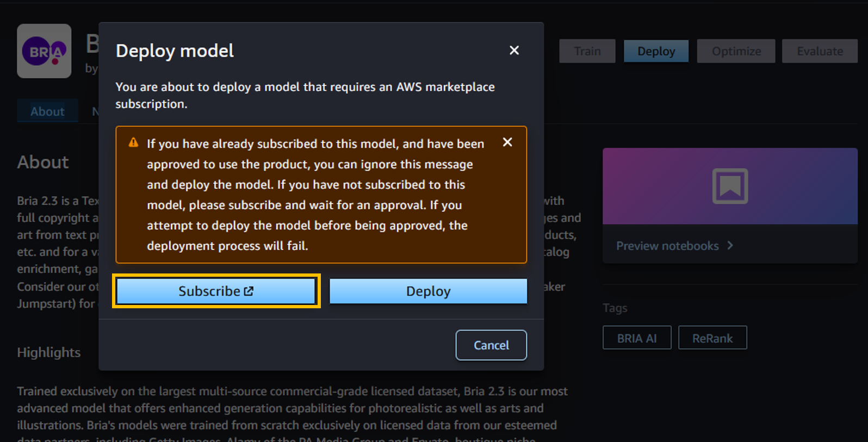Click the Evaluate button in page header
The image size is (868, 442).
click(x=820, y=51)
